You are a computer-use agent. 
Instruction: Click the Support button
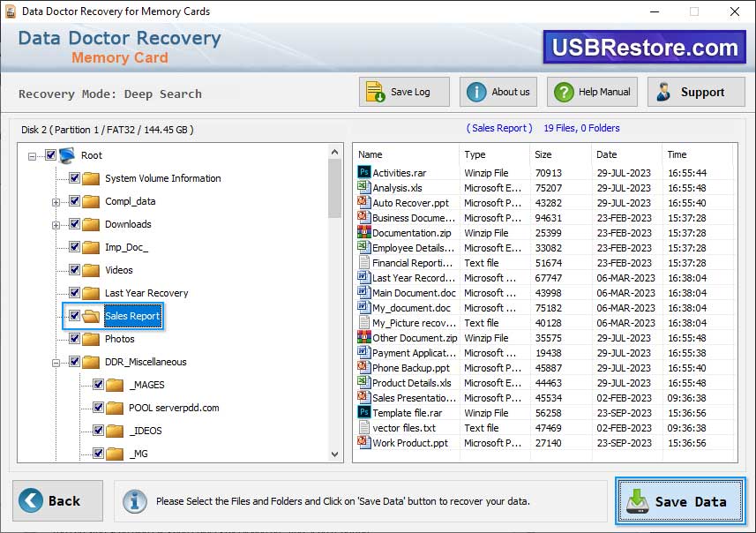(x=696, y=92)
